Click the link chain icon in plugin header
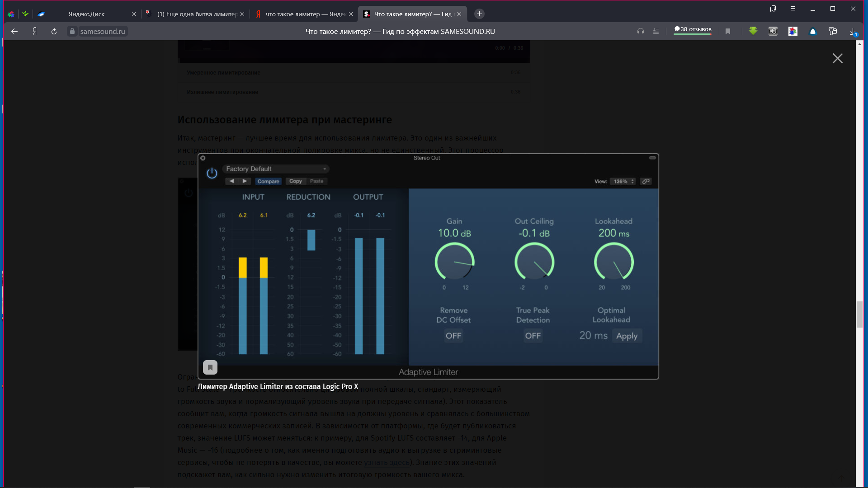Image resolution: width=868 pixels, height=488 pixels. [646, 181]
